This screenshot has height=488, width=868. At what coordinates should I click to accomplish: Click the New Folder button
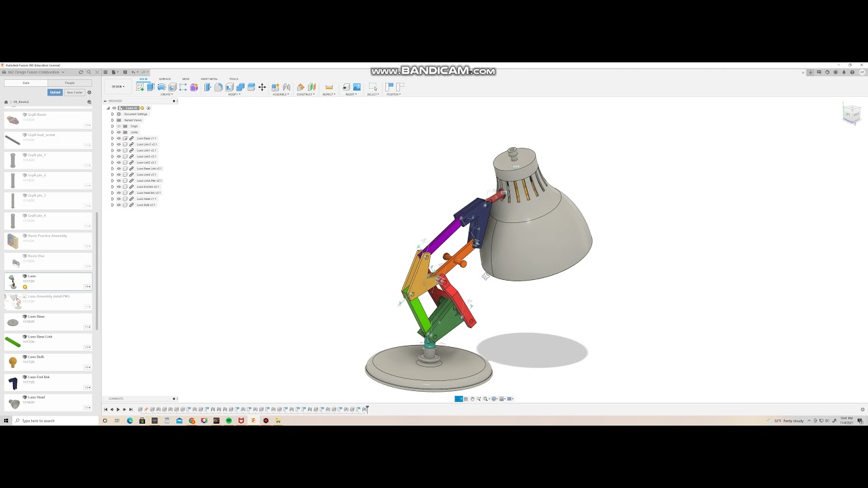click(75, 92)
